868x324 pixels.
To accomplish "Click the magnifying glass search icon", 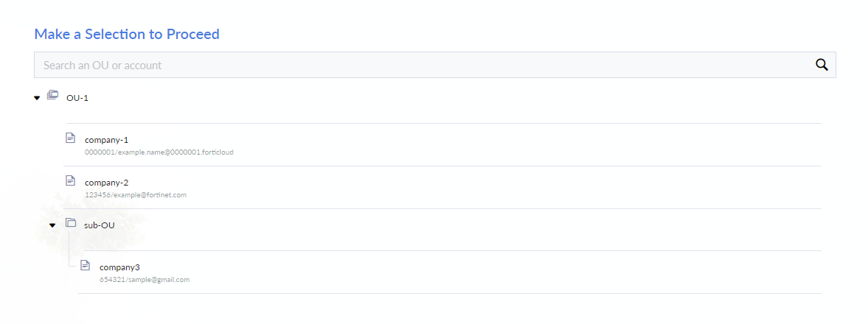I will click(822, 65).
